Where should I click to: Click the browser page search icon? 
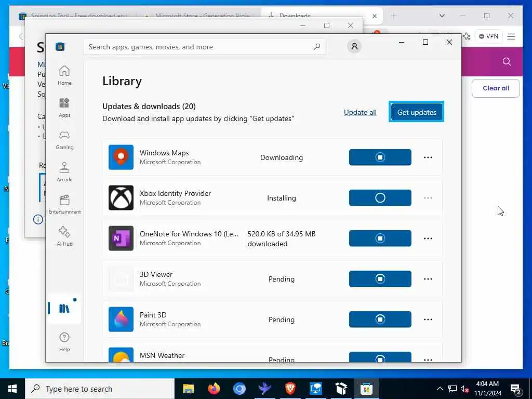coord(507,61)
